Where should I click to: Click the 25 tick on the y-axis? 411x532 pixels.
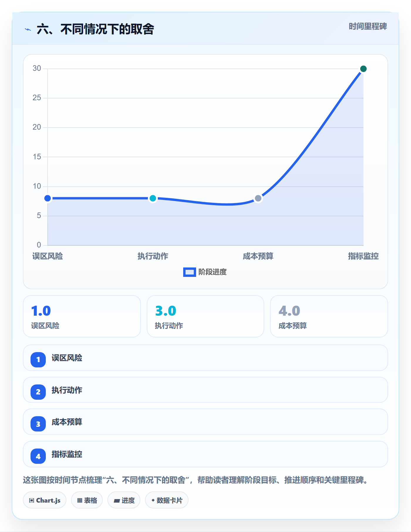(37, 98)
